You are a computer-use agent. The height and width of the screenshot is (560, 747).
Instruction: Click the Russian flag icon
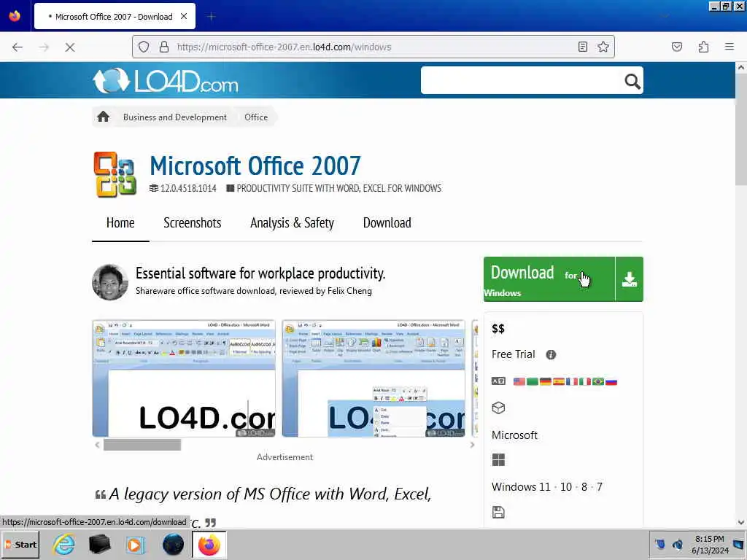click(611, 381)
